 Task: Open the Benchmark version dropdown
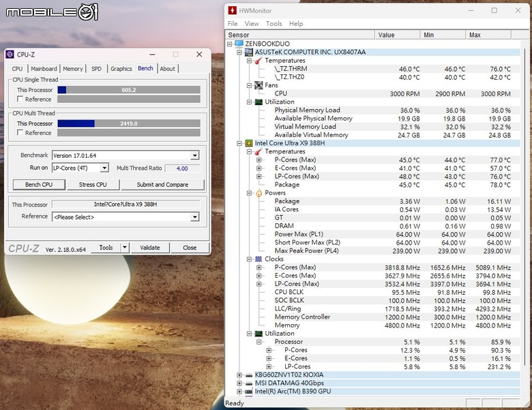194,156
